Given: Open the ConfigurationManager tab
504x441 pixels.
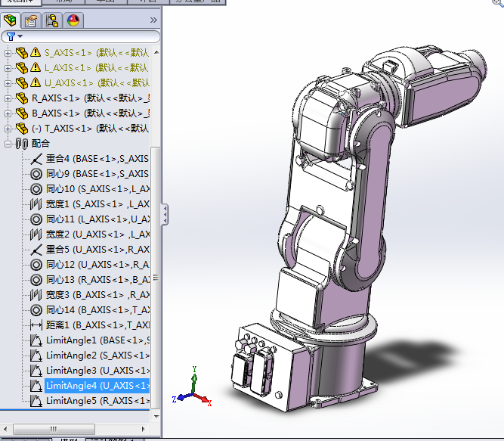Looking at the screenshot, I should (52, 20).
